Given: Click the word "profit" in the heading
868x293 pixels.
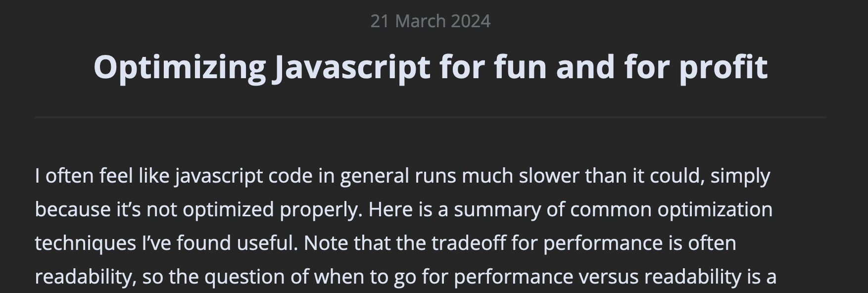Looking at the screenshot, I should click(x=723, y=68).
